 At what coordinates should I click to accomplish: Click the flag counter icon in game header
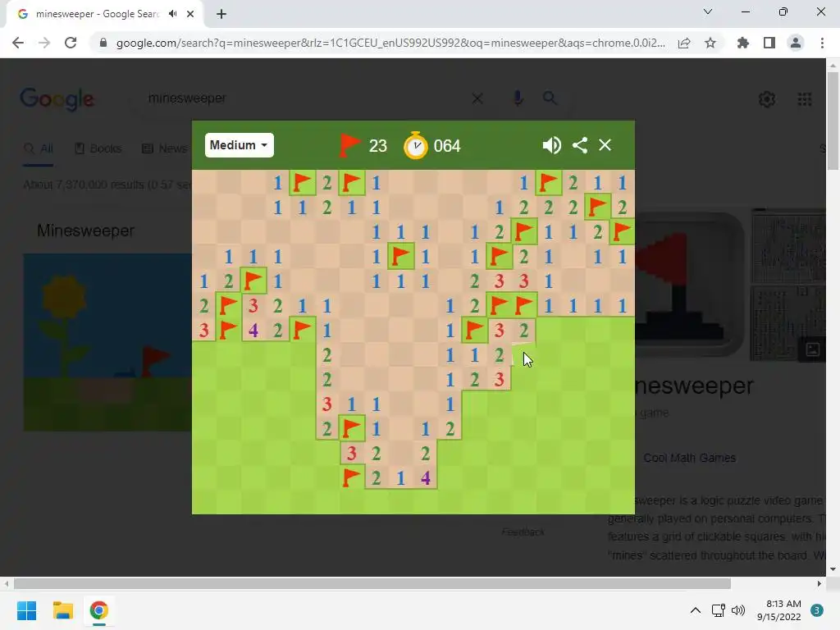tap(349, 145)
